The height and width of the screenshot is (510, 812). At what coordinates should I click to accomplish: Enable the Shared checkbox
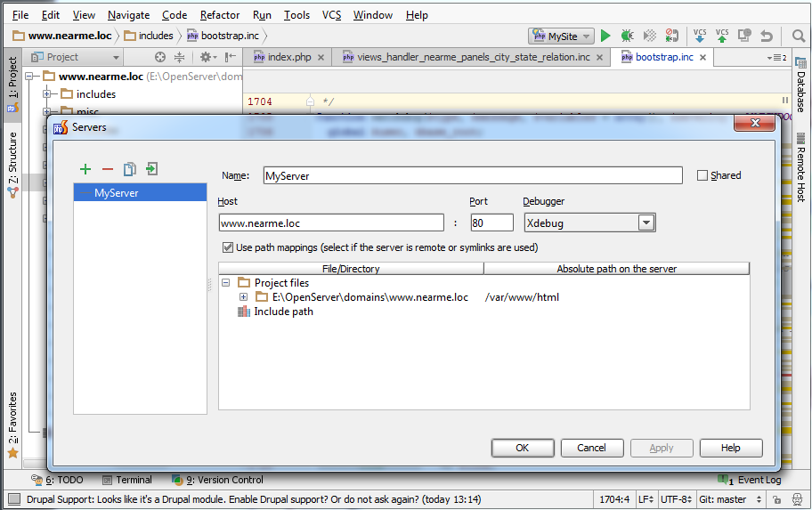point(702,175)
